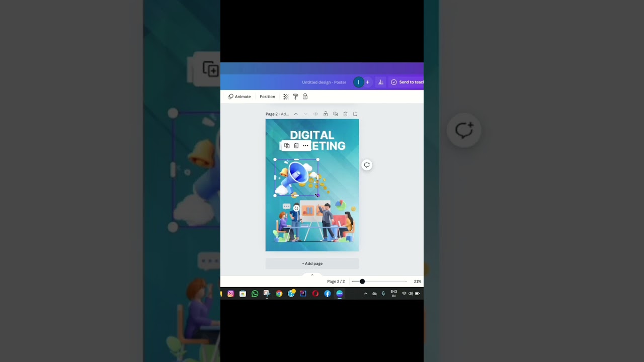Viewport: 644px width, 362px height.
Task: Delete Page 2 with trash icon
Action: click(x=345, y=114)
